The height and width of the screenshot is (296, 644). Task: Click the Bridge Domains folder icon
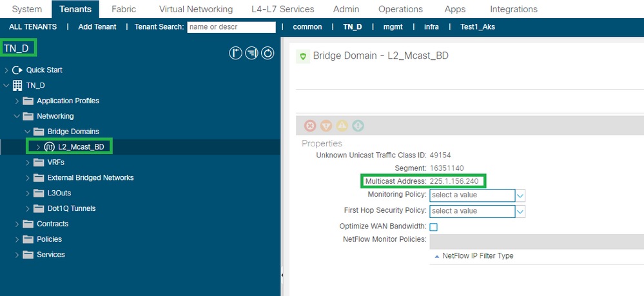point(39,132)
